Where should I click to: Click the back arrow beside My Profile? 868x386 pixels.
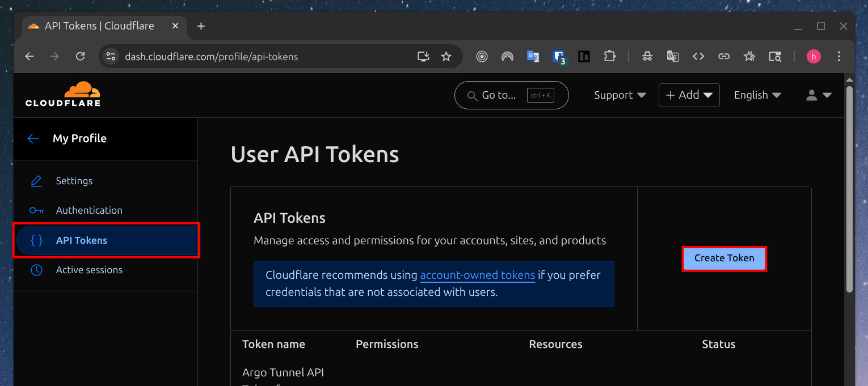coord(33,138)
